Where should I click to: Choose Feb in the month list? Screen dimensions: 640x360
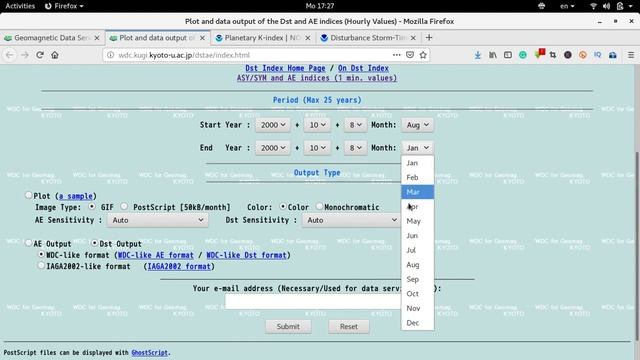[x=417, y=177]
